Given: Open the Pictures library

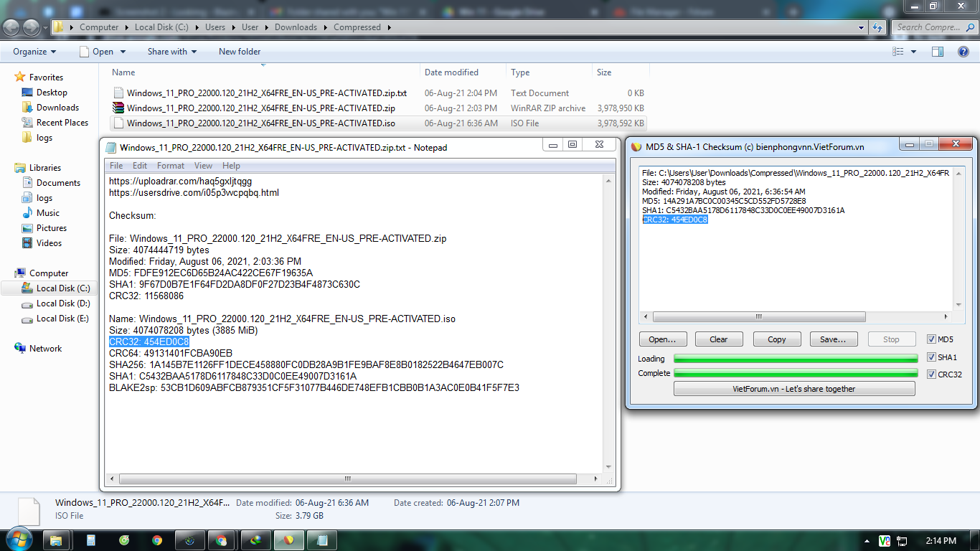Looking at the screenshot, I should (x=52, y=228).
